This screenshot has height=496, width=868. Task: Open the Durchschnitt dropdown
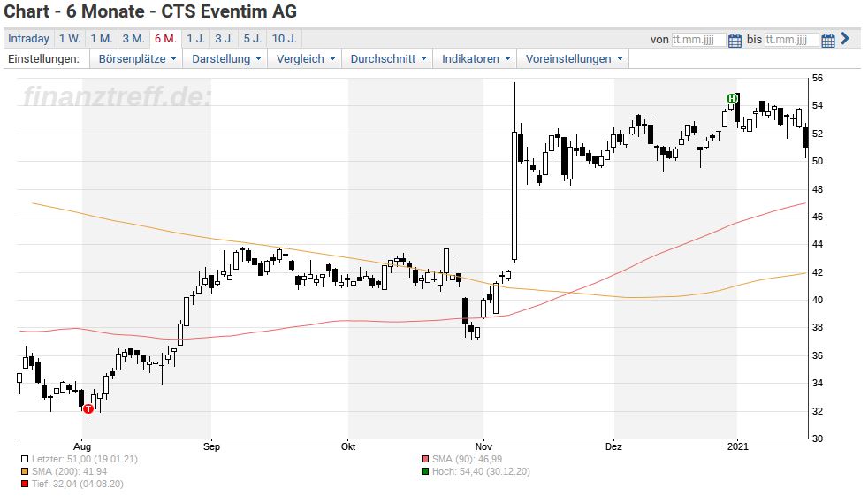[388, 58]
